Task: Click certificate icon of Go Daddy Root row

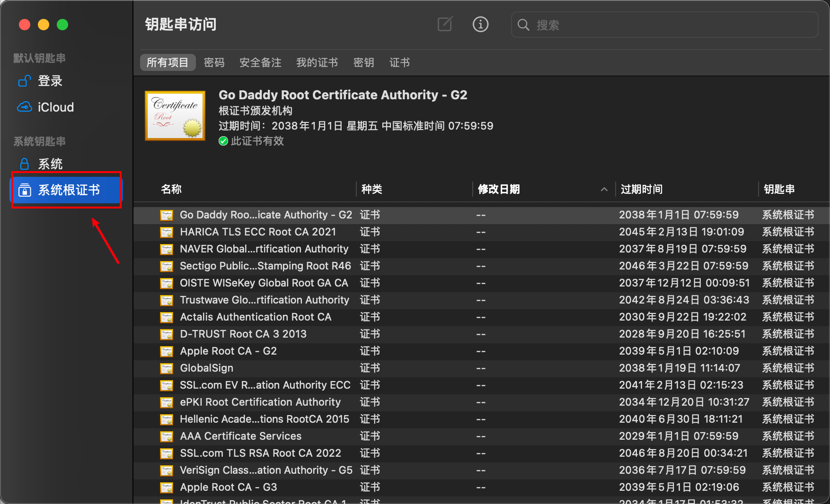Action: pyautogui.click(x=167, y=215)
